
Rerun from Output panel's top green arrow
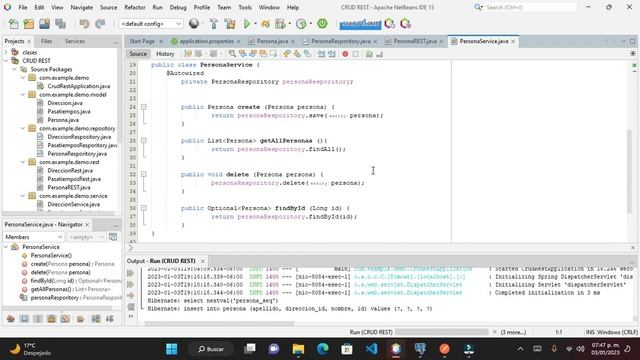coord(131,273)
